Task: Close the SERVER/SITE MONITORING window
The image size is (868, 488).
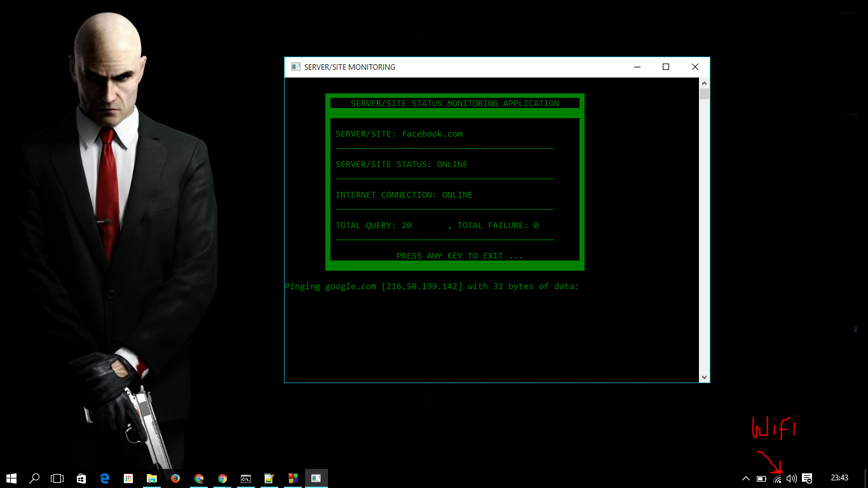Action: pos(695,67)
